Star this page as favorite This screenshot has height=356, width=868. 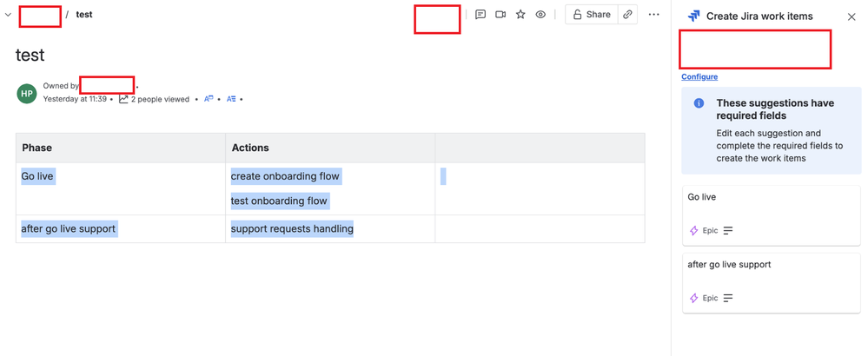coord(520,15)
